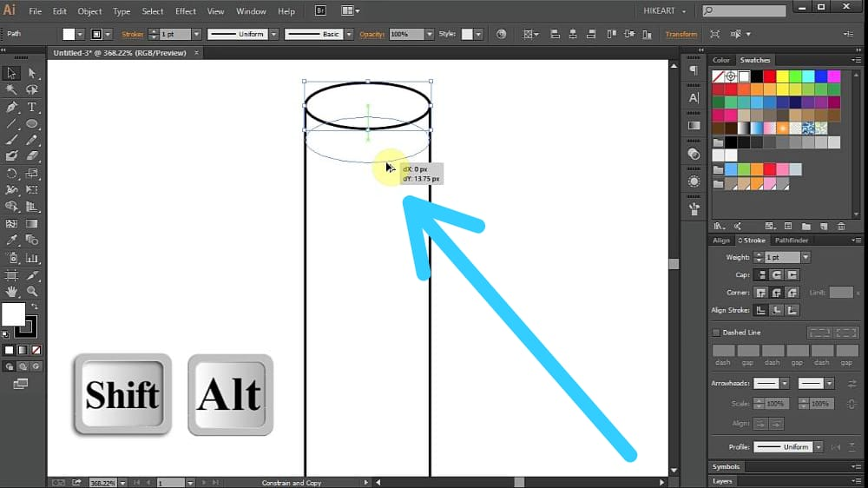Open the Object menu
Viewport: 868px width, 488px height.
point(89,11)
